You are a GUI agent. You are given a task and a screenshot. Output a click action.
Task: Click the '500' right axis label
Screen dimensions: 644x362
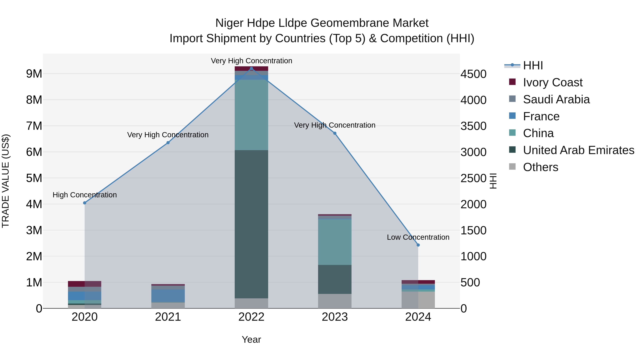[470, 283]
